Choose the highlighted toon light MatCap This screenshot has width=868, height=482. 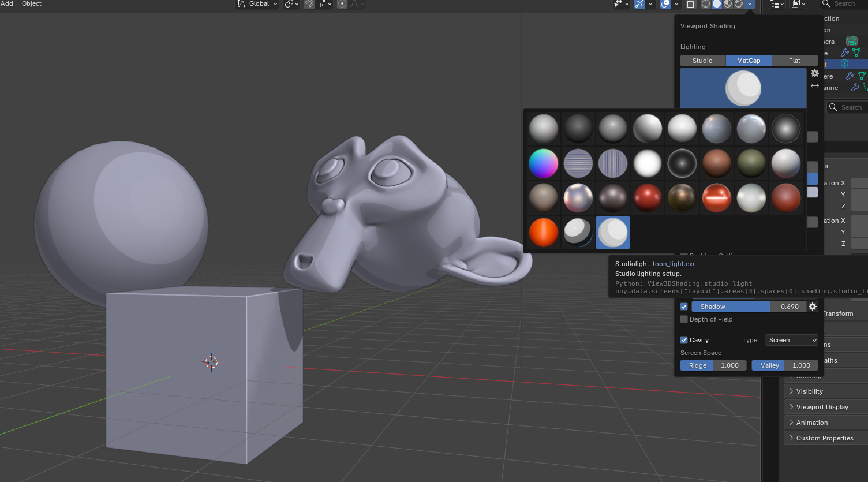[613, 232]
